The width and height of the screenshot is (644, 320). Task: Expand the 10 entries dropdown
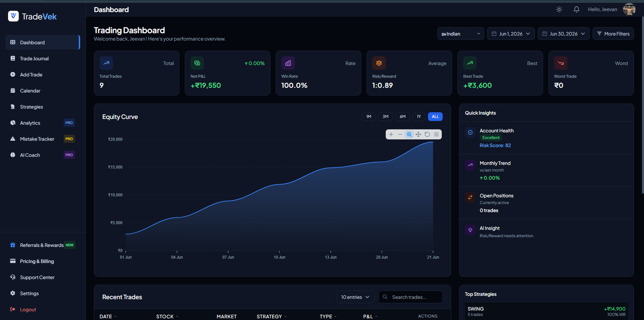pyautogui.click(x=355, y=297)
